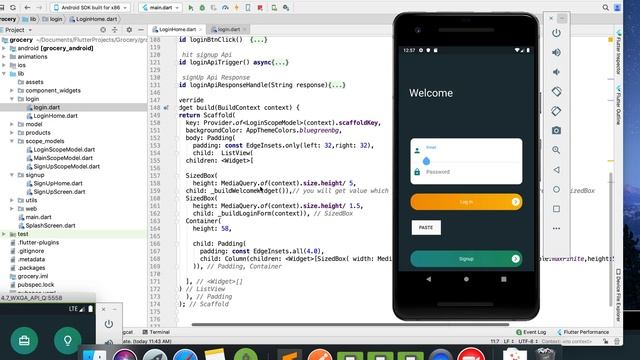Navigate back with the left arrow
The width and height of the screenshot is (640, 360).
pyautogui.click(x=27, y=8)
